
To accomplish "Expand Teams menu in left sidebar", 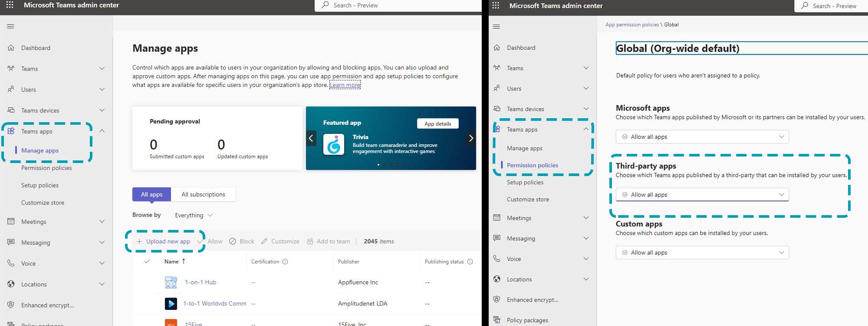I will point(102,69).
